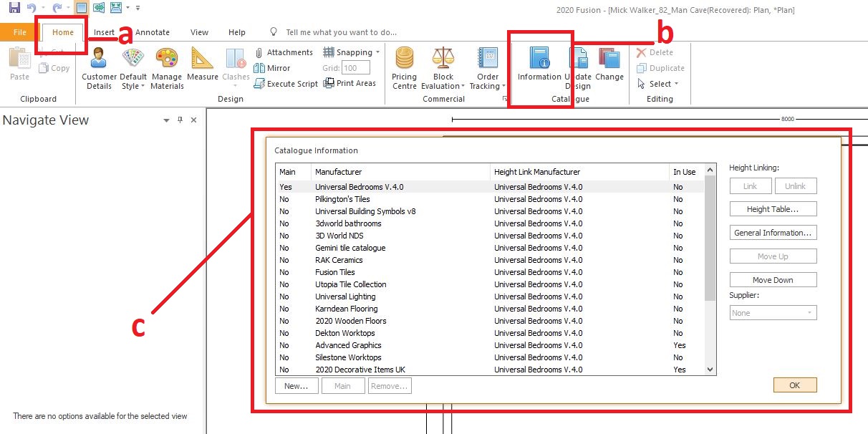The image size is (868, 434).
Task: Click the catalogue list scroll-down arrow
Action: (x=710, y=370)
